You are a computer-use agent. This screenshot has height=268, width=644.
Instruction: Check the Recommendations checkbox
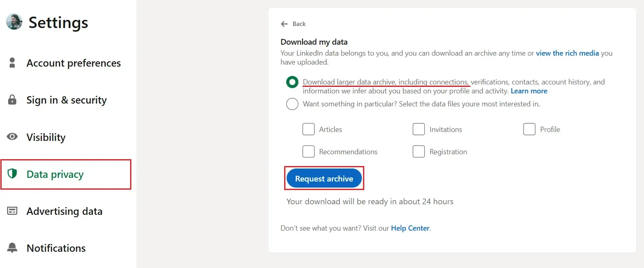pyautogui.click(x=309, y=151)
